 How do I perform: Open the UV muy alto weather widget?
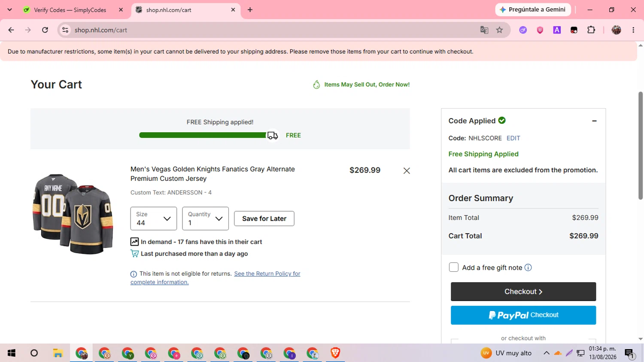(506, 353)
